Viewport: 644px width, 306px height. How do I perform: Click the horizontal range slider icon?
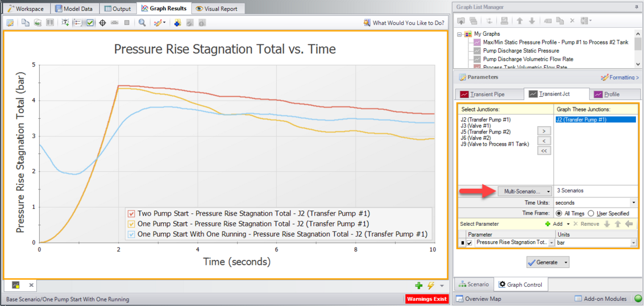[x=115, y=23]
